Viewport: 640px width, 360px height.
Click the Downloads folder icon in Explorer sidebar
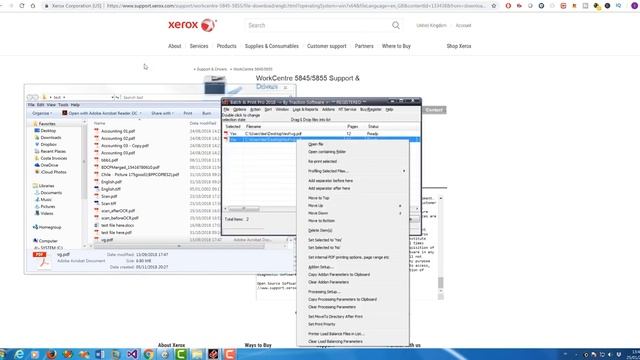(x=37, y=138)
